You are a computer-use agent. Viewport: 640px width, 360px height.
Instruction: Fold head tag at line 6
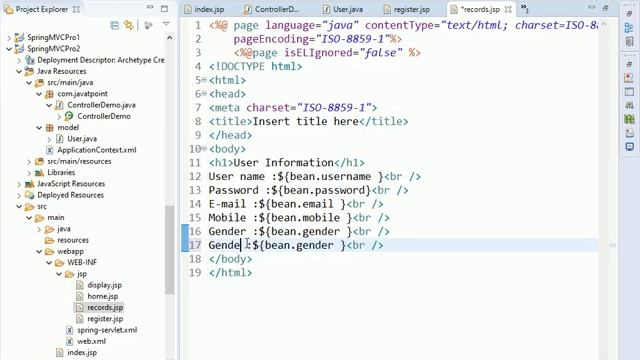204,94
